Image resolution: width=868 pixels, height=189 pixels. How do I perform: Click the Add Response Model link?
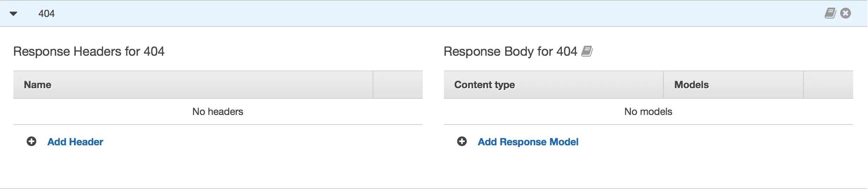pyautogui.click(x=528, y=142)
